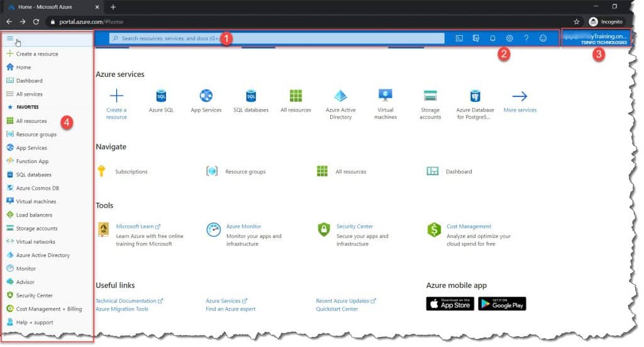Go back in the browser
644x347 pixels.
(9, 22)
